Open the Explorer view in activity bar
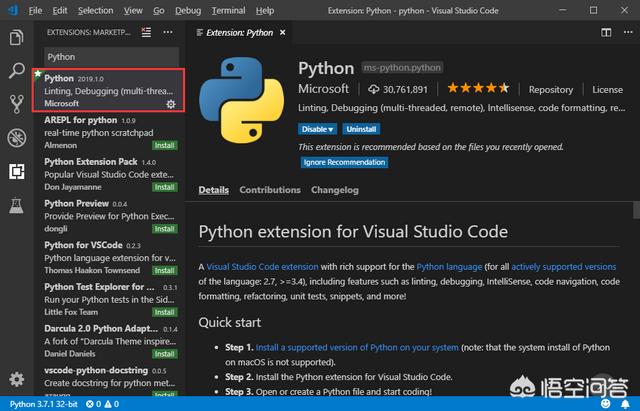The image size is (640, 411). pos(16,38)
